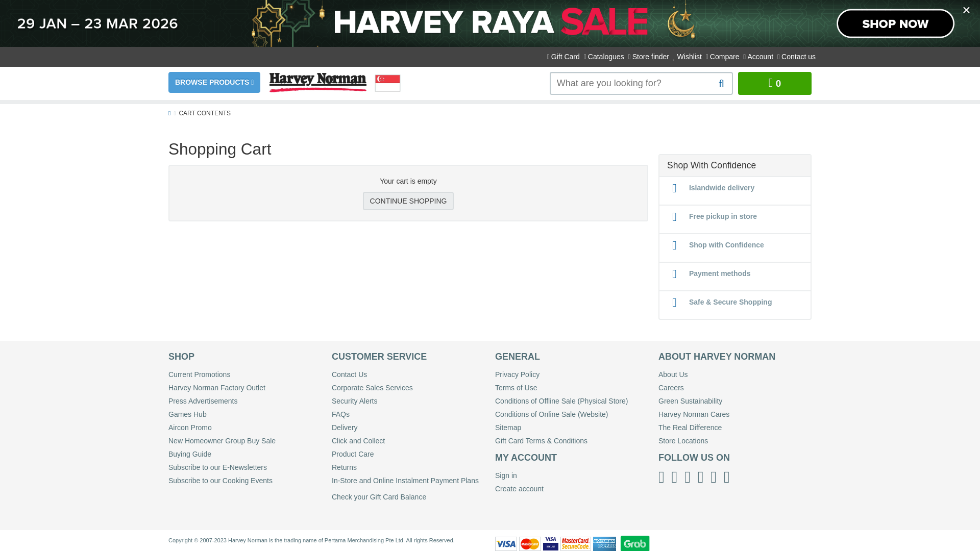Open Games Hub link

pos(187,414)
